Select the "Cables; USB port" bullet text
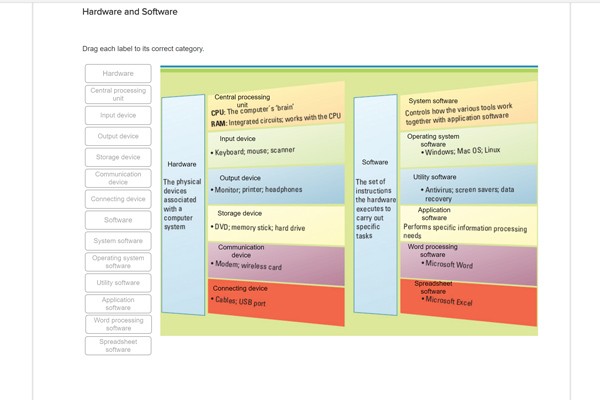The width and height of the screenshot is (600, 400). (238, 301)
